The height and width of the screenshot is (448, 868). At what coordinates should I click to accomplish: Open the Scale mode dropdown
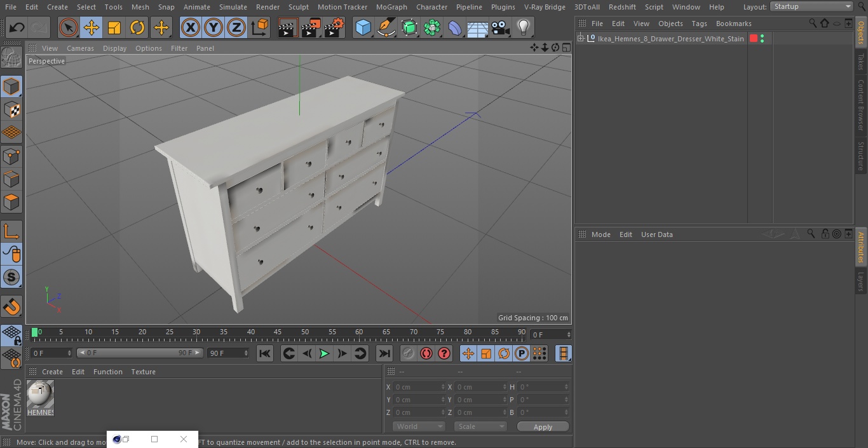coord(480,427)
